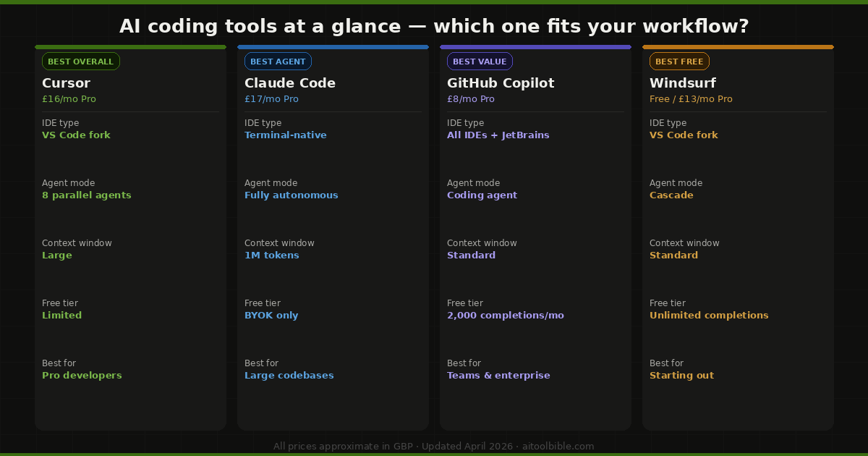Click GitHub Copilot card's Agent mode label
Screen dimensions: 868x456
(473, 183)
